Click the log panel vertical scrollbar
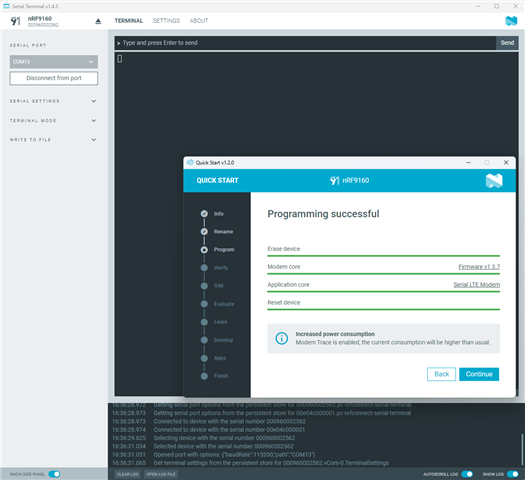The height and width of the screenshot is (480, 525). (521, 449)
